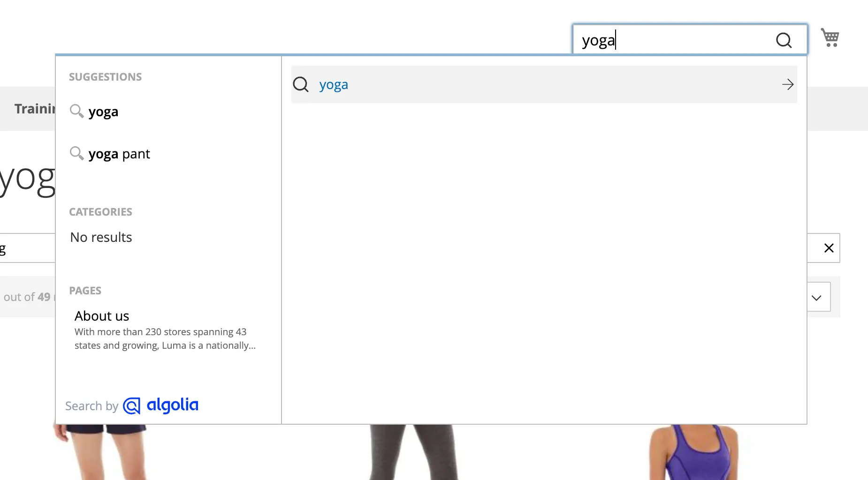Click the search icon on the yoga query row
The image size is (868, 480).
pos(301,85)
